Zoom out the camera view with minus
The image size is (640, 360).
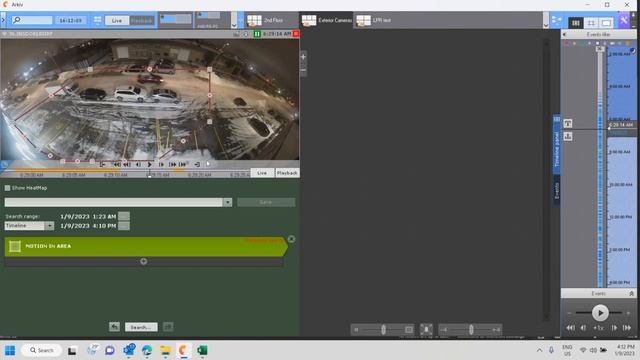pos(303,70)
